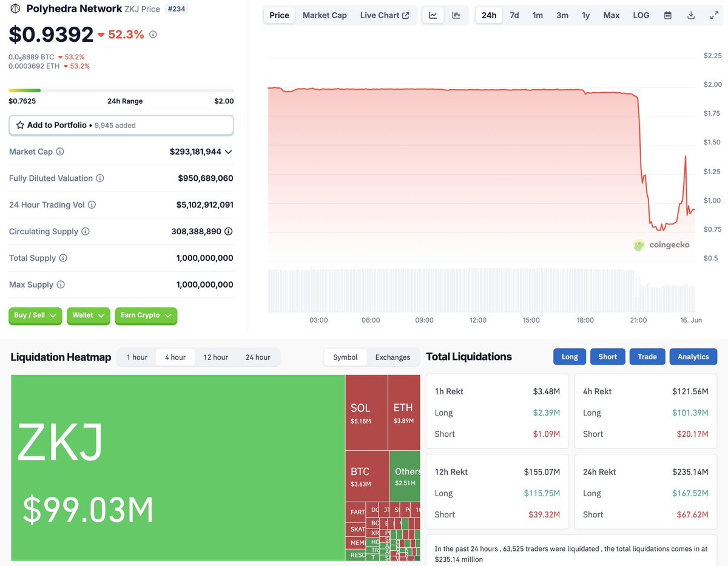
Task: Click the coingecko watermark on the chart
Action: 661,245
